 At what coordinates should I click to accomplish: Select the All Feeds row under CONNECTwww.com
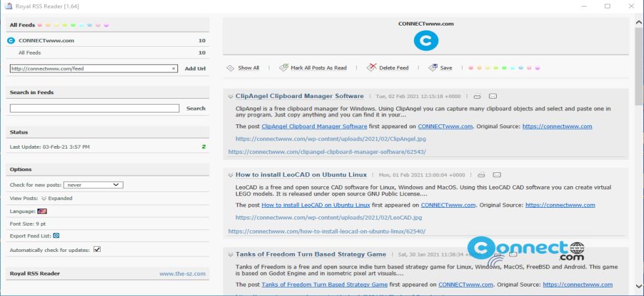108,53
